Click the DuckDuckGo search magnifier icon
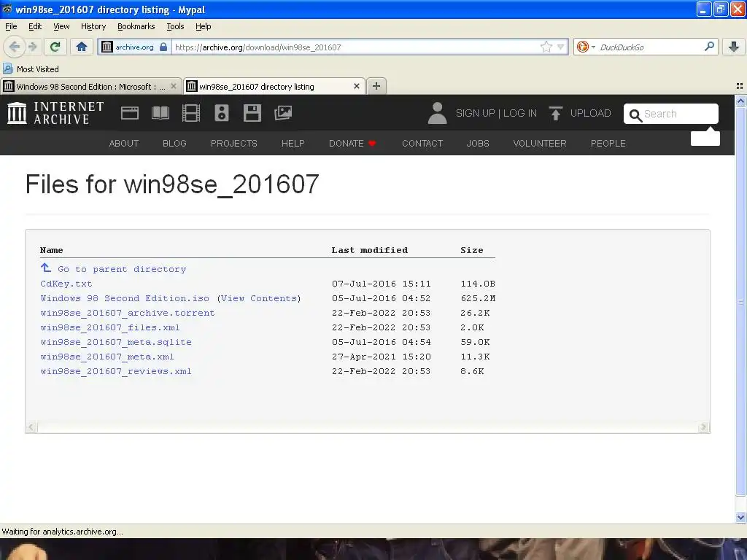This screenshot has width=747, height=560. coord(709,47)
